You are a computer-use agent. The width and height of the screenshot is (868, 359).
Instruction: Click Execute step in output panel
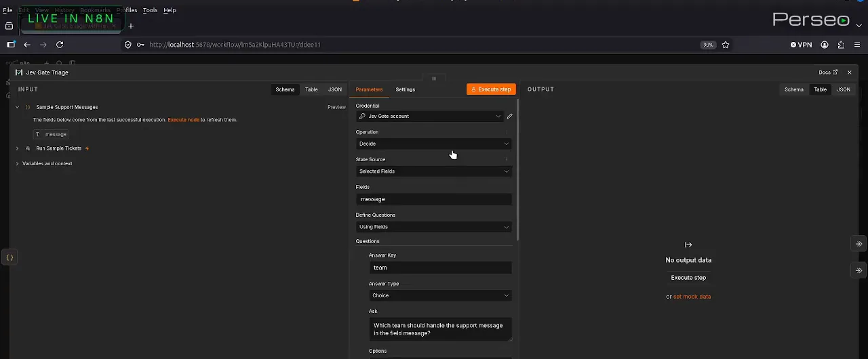click(688, 278)
